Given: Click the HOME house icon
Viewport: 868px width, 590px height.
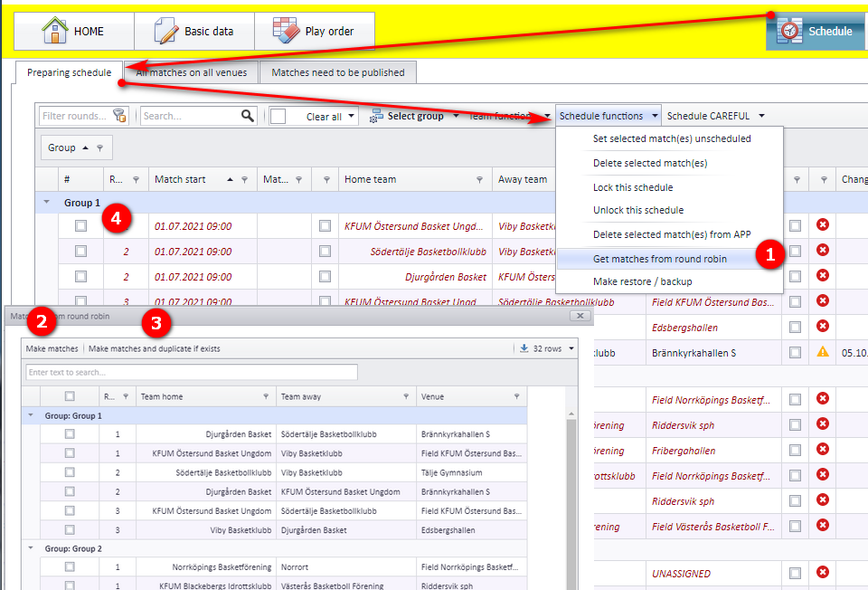Looking at the screenshot, I should [55, 30].
